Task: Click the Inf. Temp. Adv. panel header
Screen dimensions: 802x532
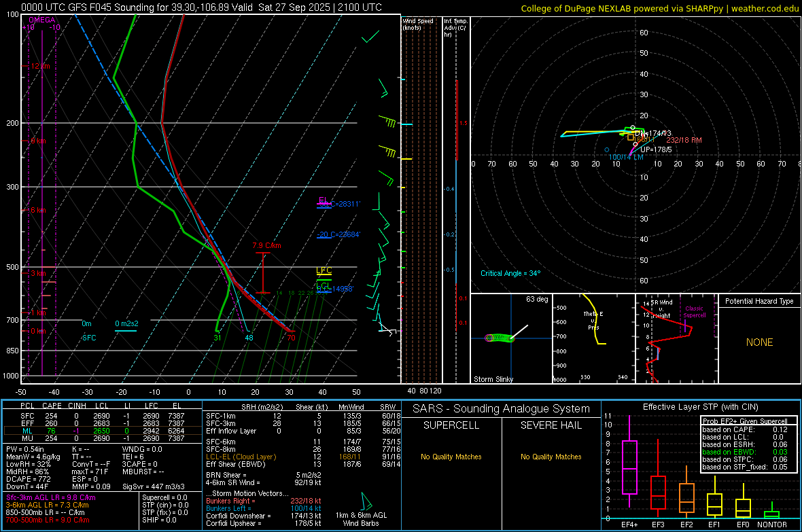Action: (x=455, y=28)
